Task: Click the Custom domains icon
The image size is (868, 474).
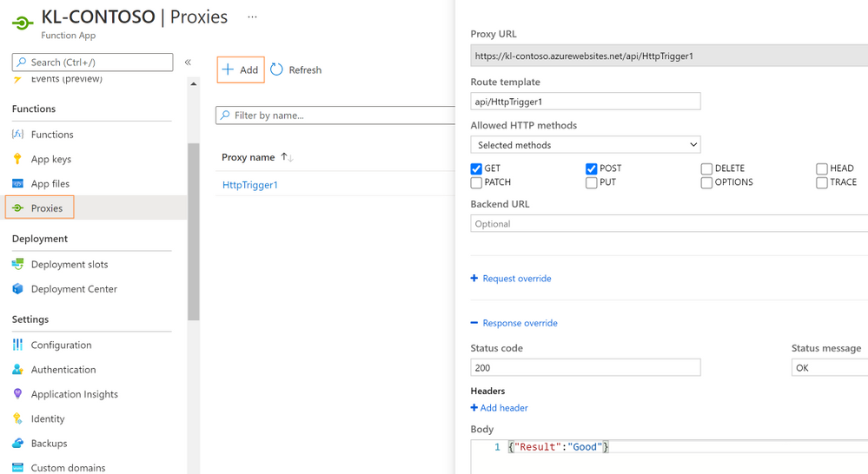Action: point(17,467)
